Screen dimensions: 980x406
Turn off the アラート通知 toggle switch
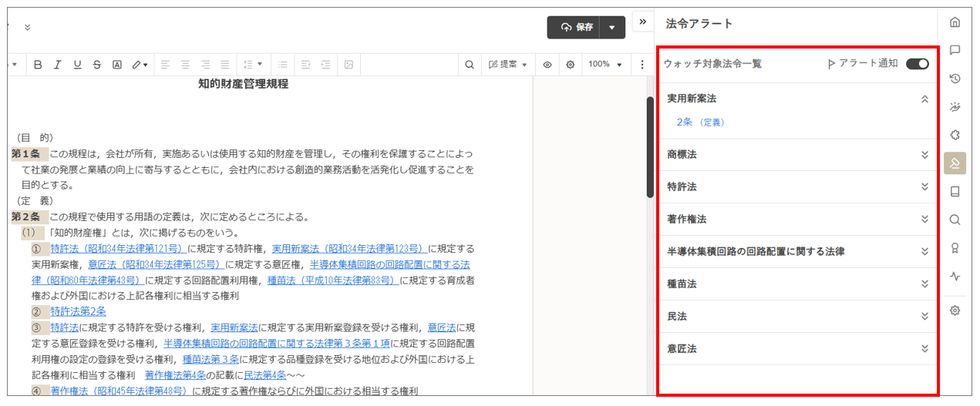point(917,64)
